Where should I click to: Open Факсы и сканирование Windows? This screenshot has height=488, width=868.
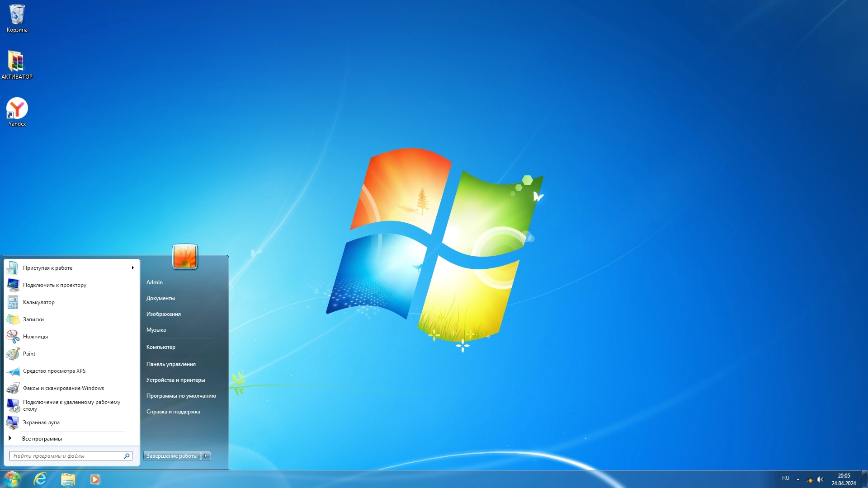tap(63, 388)
